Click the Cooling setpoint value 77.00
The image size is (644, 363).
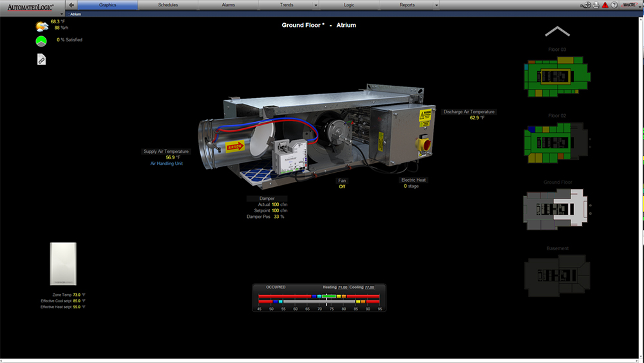(x=370, y=287)
